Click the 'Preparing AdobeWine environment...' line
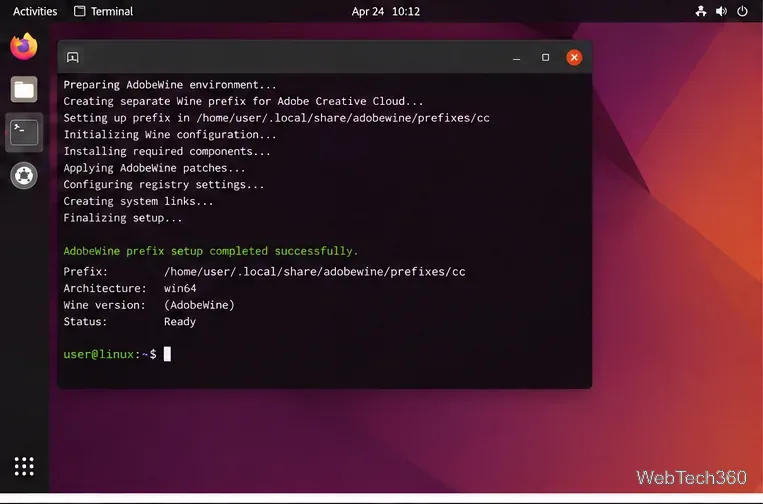 tap(169, 85)
